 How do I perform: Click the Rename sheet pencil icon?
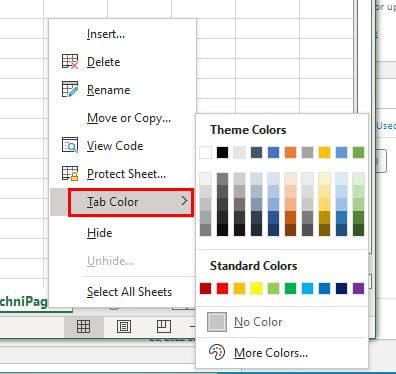click(x=70, y=89)
